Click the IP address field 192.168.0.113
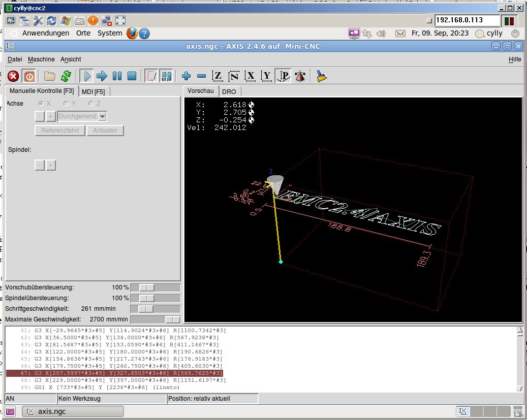The width and height of the screenshot is (527, 420). click(x=467, y=20)
